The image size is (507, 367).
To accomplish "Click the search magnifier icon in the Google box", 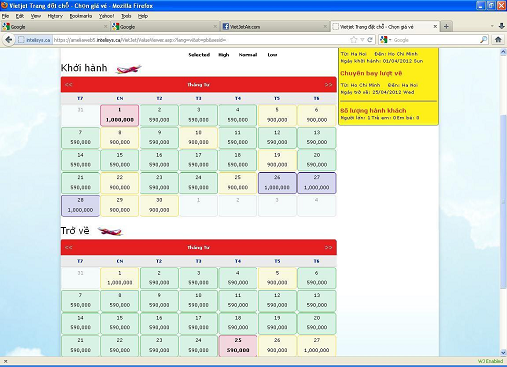I will pyautogui.click(x=483, y=40).
